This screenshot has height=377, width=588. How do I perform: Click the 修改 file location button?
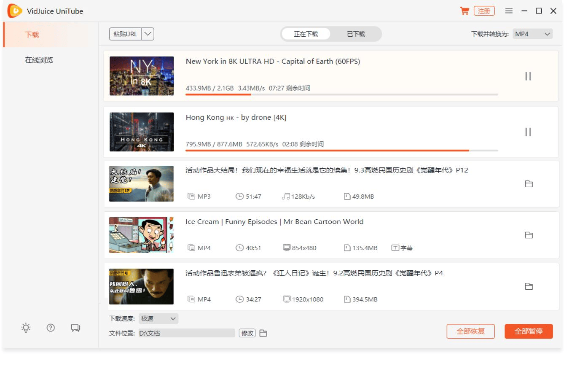(x=247, y=333)
